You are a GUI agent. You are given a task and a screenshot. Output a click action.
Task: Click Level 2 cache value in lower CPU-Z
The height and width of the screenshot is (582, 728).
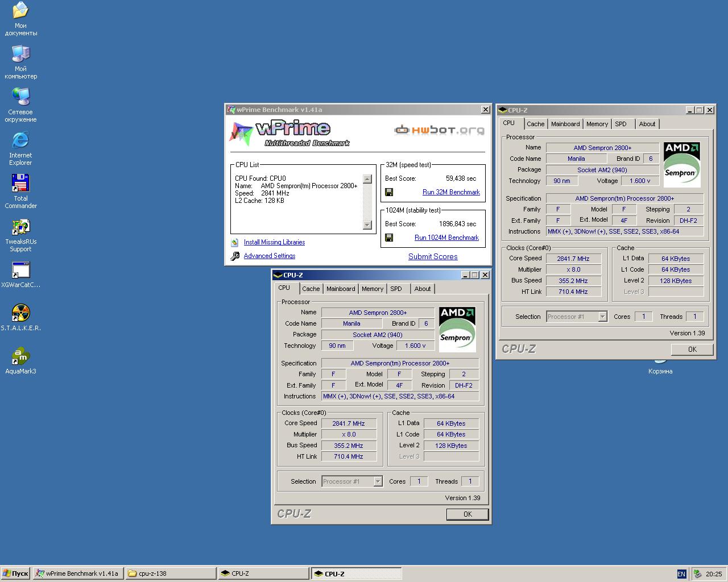click(451, 446)
